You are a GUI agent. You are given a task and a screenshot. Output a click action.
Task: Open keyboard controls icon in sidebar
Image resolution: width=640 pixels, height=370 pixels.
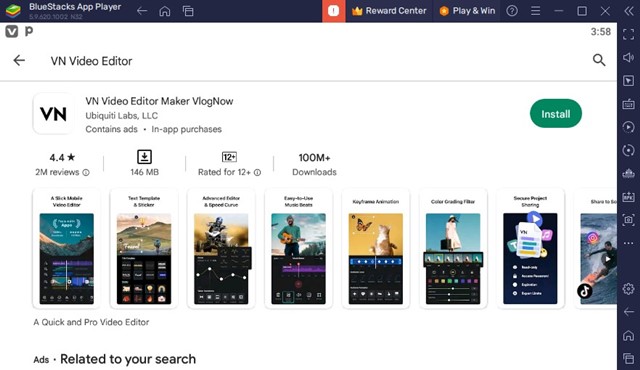tap(629, 104)
